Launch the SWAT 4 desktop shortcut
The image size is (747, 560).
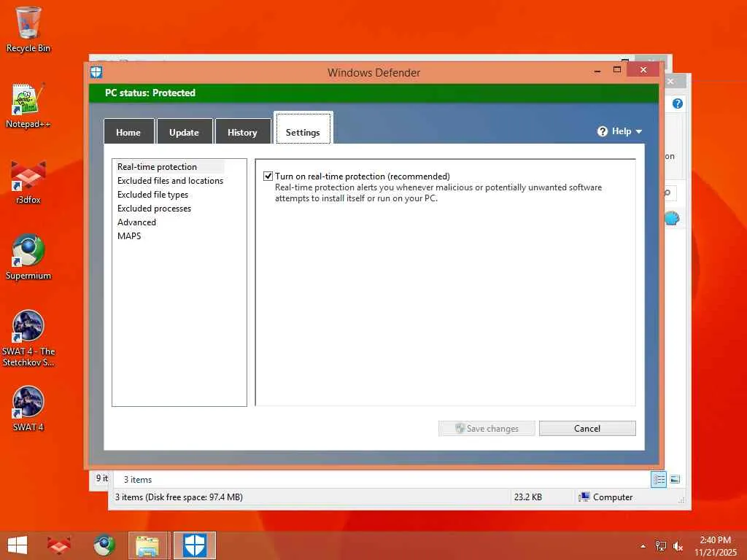28,408
